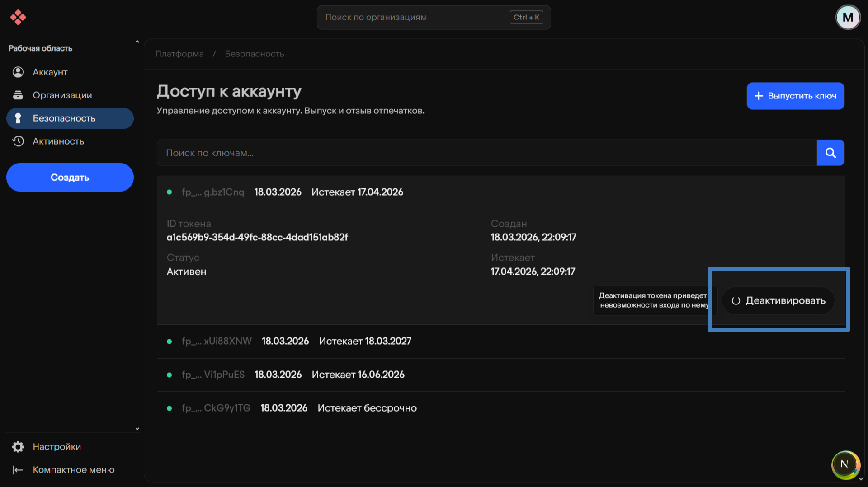Click the magnifier search button for keys
The height and width of the screenshot is (487, 868).
pyautogui.click(x=830, y=153)
